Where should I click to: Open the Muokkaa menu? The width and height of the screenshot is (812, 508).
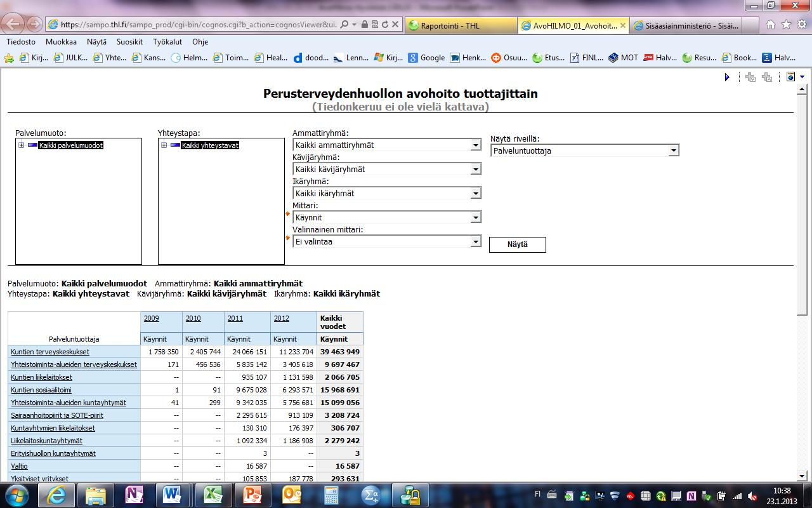[61, 42]
